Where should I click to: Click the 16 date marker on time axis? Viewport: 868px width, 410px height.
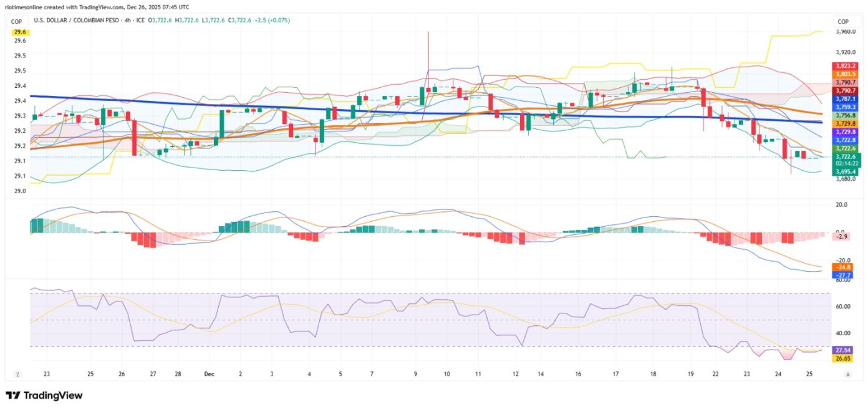click(578, 374)
